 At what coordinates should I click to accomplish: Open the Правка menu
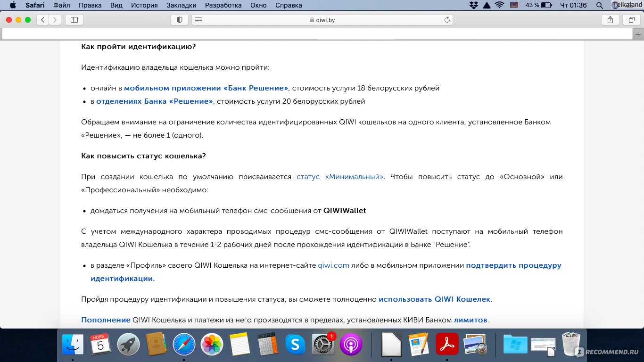(90, 5)
